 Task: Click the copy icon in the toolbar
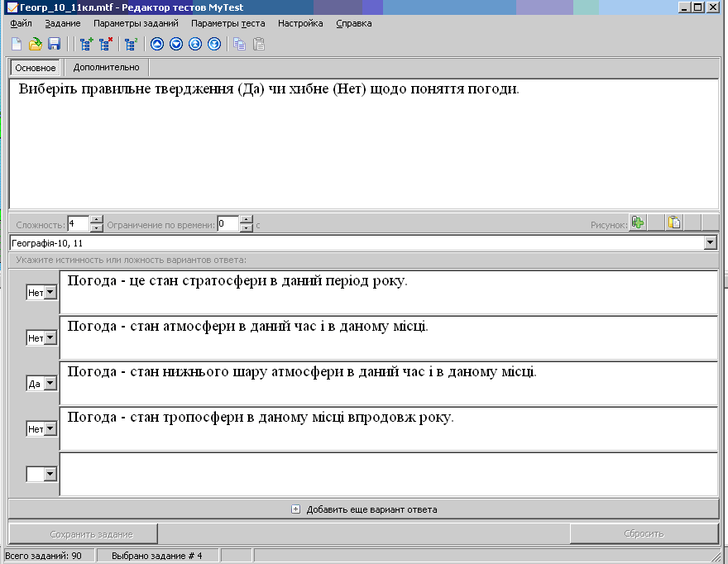[x=240, y=44]
